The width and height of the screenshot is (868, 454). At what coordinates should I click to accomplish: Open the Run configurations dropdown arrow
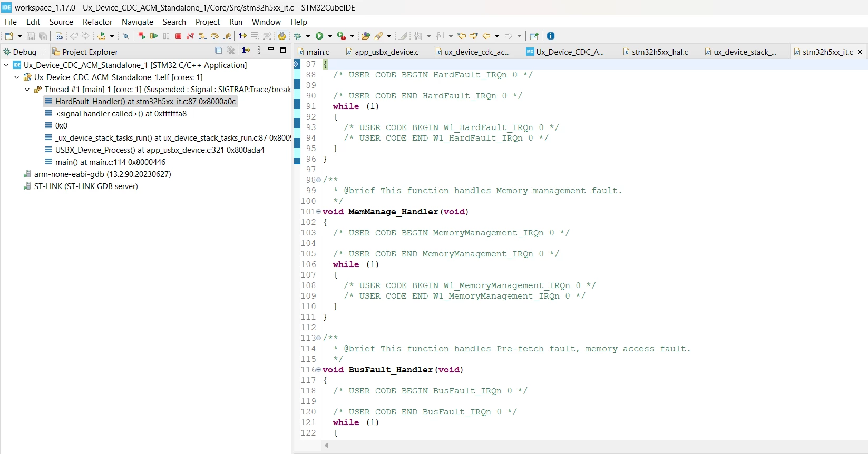330,36
